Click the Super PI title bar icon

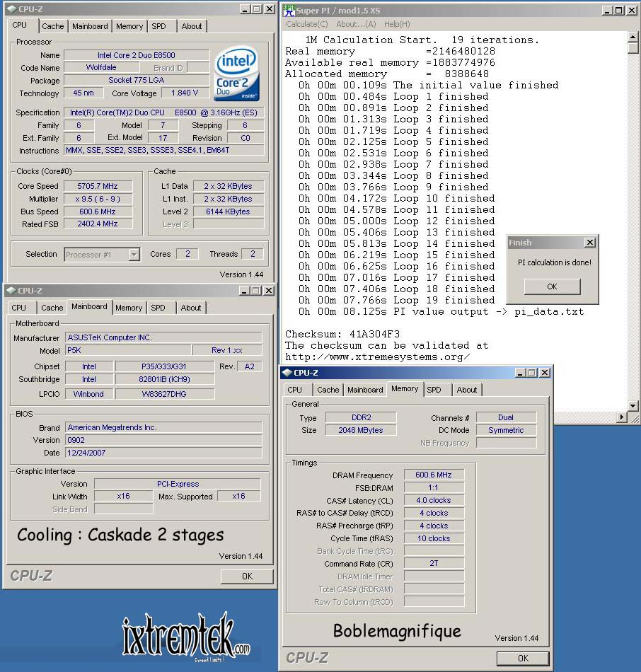tap(289, 11)
